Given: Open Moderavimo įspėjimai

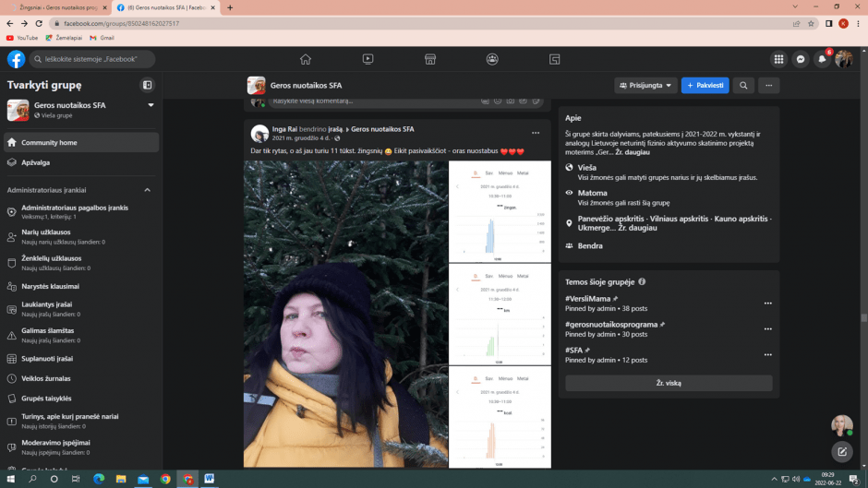Looking at the screenshot, I should (x=81, y=447).
